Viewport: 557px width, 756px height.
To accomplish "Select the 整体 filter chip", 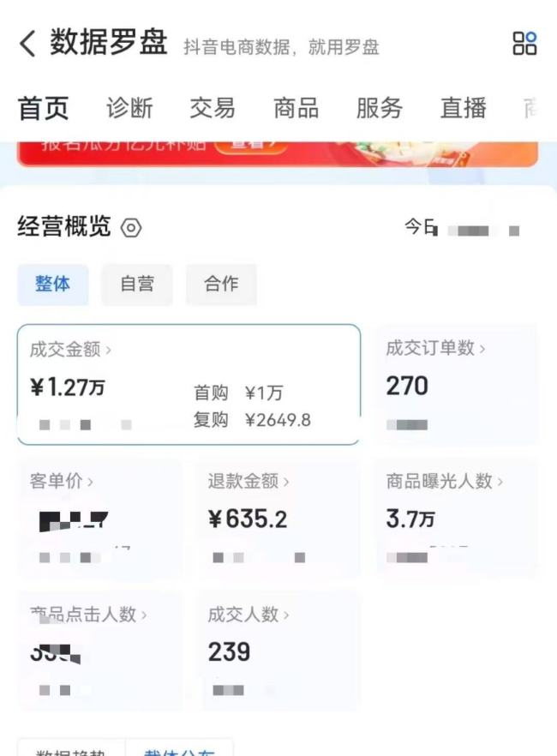I will [53, 285].
